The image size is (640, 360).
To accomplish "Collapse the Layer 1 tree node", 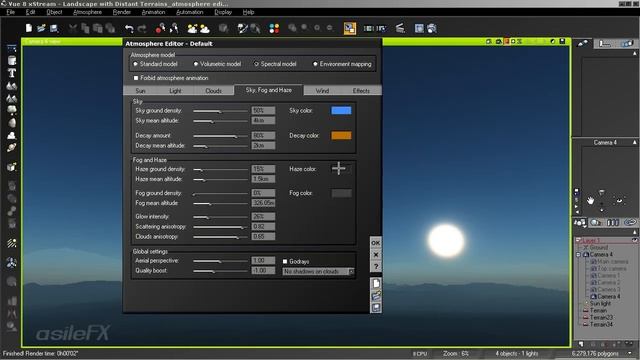I will click(578, 240).
